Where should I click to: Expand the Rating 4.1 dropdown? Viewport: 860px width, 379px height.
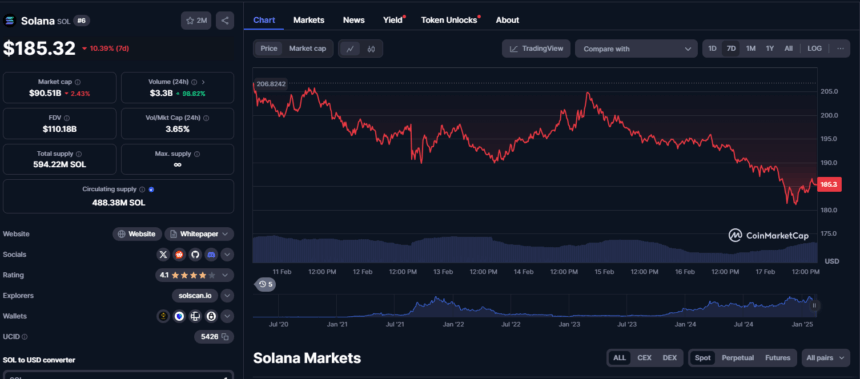194,275
